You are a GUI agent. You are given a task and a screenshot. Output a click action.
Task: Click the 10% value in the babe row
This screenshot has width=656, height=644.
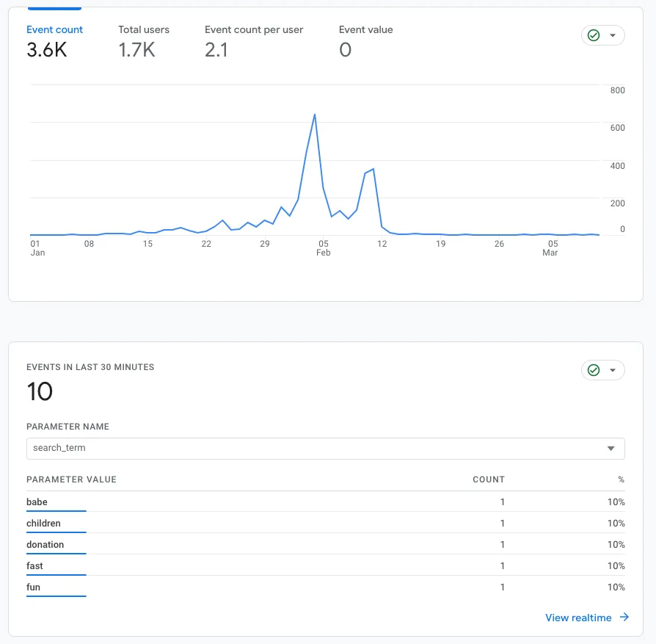point(616,502)
